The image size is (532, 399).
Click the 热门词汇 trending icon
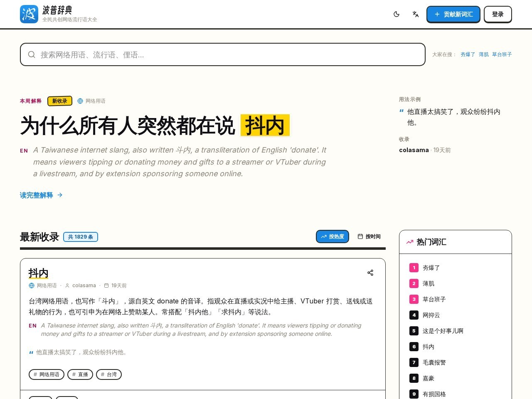[410, 242]
